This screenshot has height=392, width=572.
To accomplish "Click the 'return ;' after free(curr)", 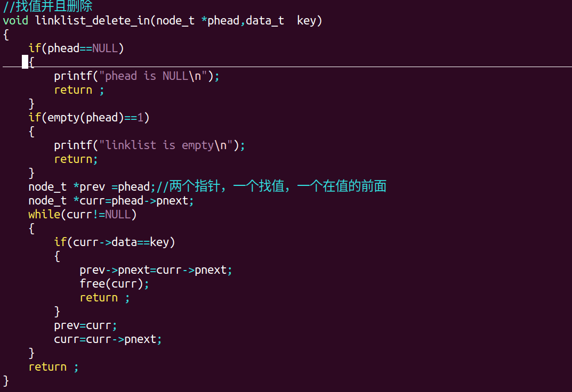I will click(x=104, y=298).
